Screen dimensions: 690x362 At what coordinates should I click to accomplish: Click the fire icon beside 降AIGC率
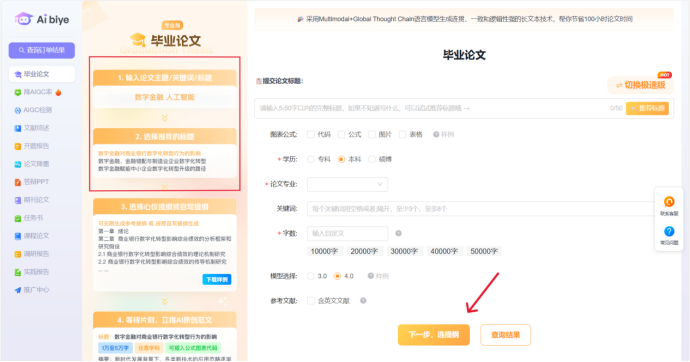[58, 92]
